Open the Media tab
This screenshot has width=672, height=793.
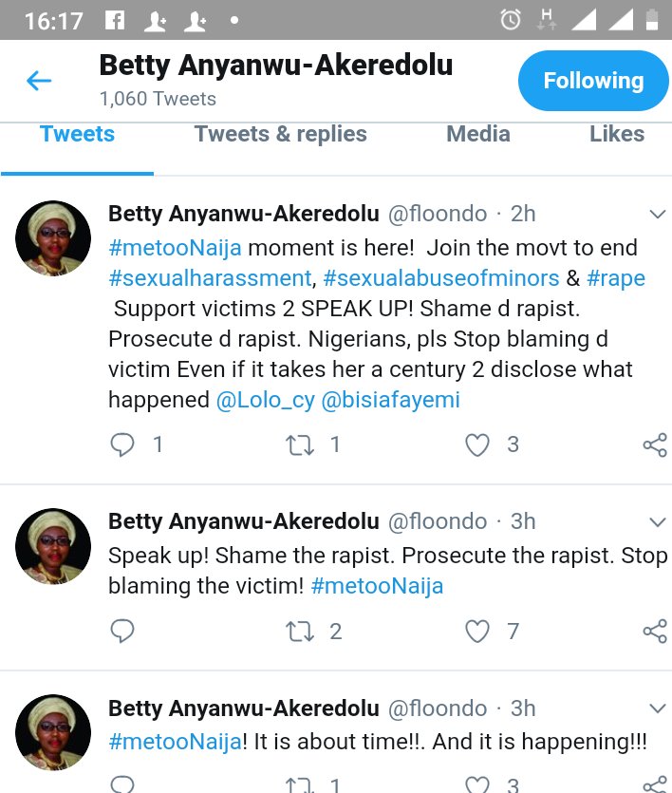point(477,135)
